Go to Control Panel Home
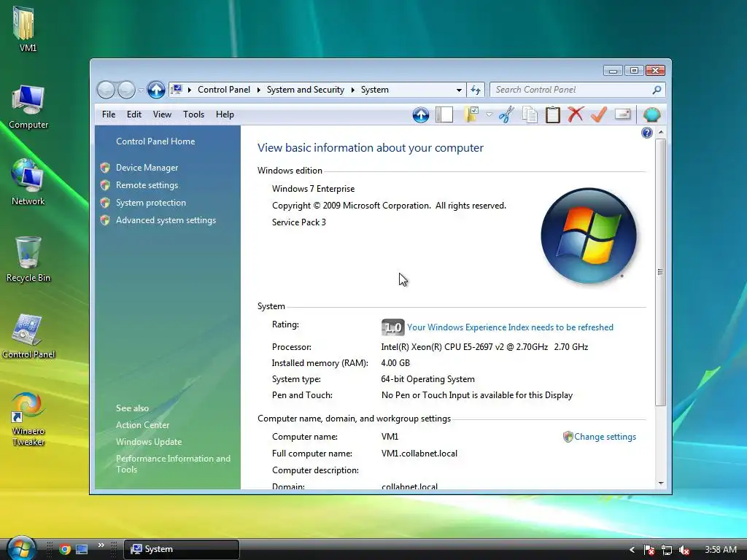The image size is (747, 560). (155, 141)
